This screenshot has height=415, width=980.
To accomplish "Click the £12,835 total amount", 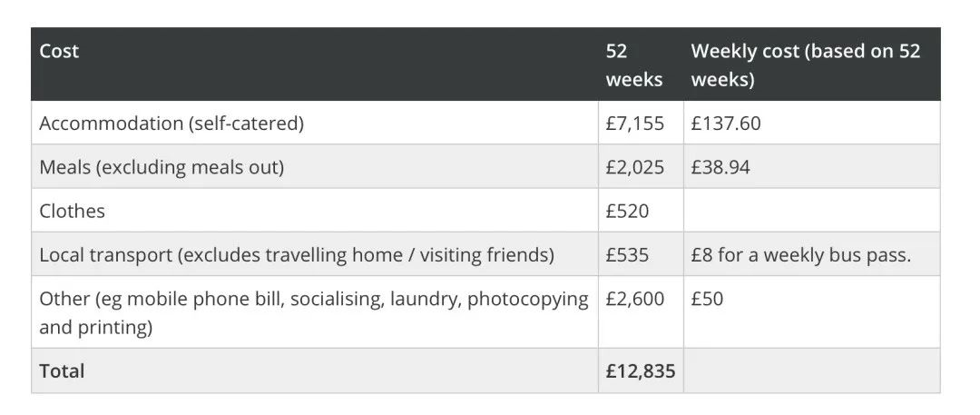I will [640, 371].
